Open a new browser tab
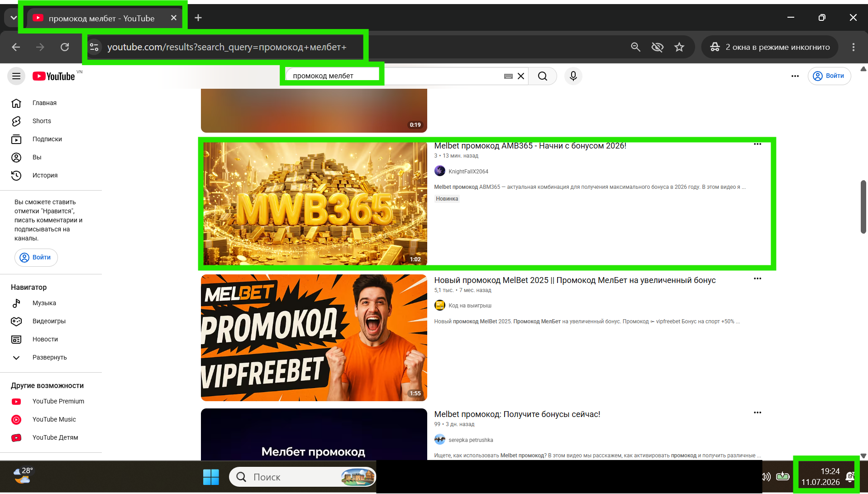Viewport: 868px width, 494px height. pyautogui.click(x=198, y=18)
